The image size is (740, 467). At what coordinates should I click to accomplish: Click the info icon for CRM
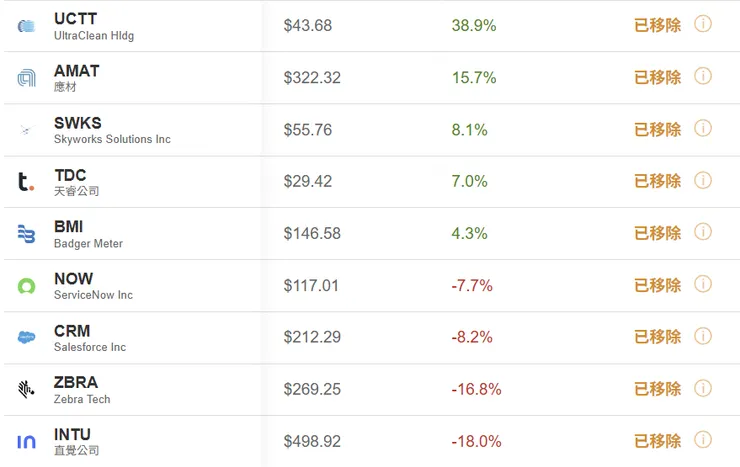703,336
